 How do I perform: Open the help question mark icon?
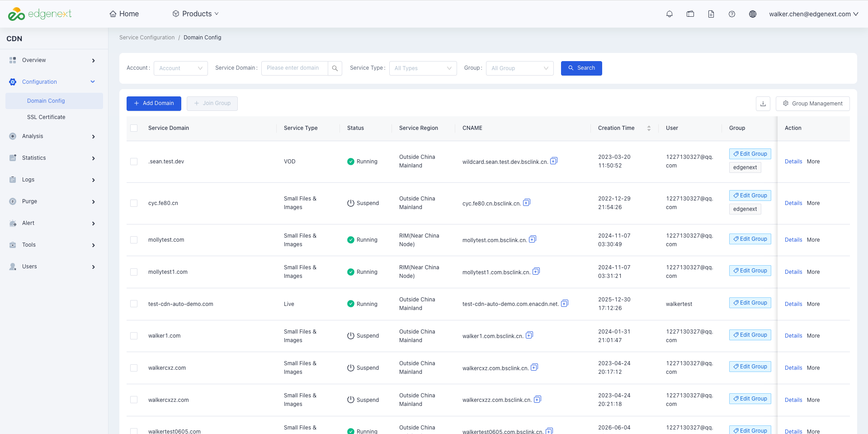pyautogui.click(x=732, y=14)
